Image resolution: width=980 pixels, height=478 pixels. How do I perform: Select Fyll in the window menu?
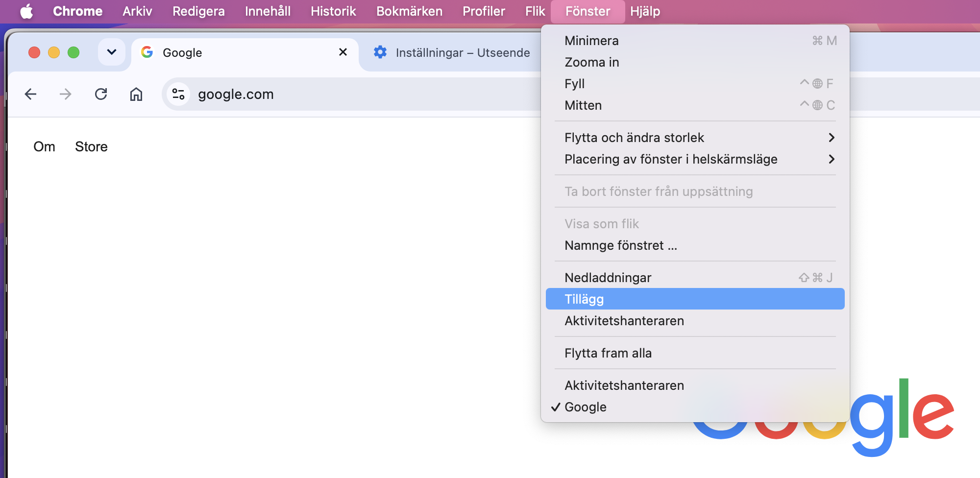(695, 84)
